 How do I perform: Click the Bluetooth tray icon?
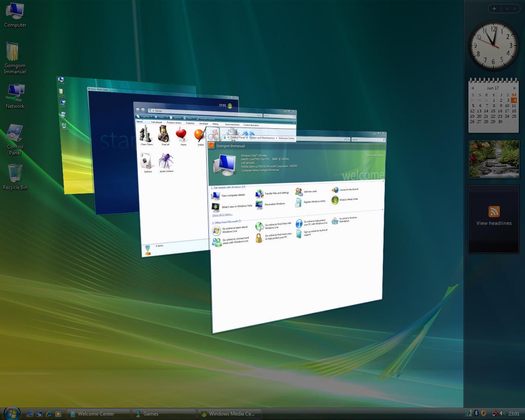(476, 413)
